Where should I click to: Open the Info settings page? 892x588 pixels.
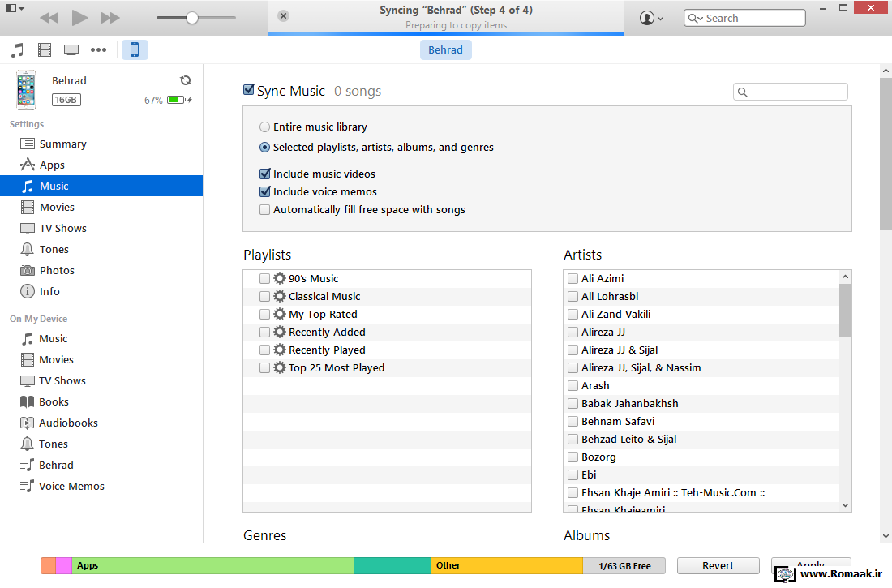[101, 291]
